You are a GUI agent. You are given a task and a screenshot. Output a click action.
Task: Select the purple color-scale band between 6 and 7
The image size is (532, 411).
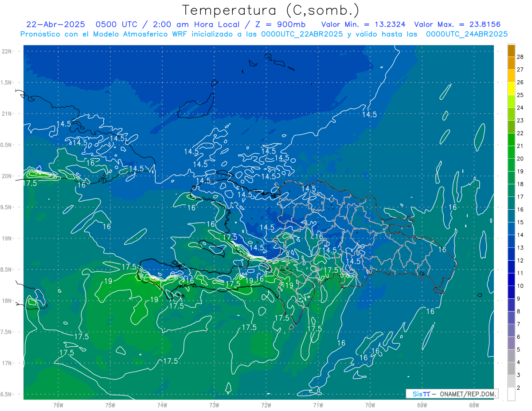point(512,331)
